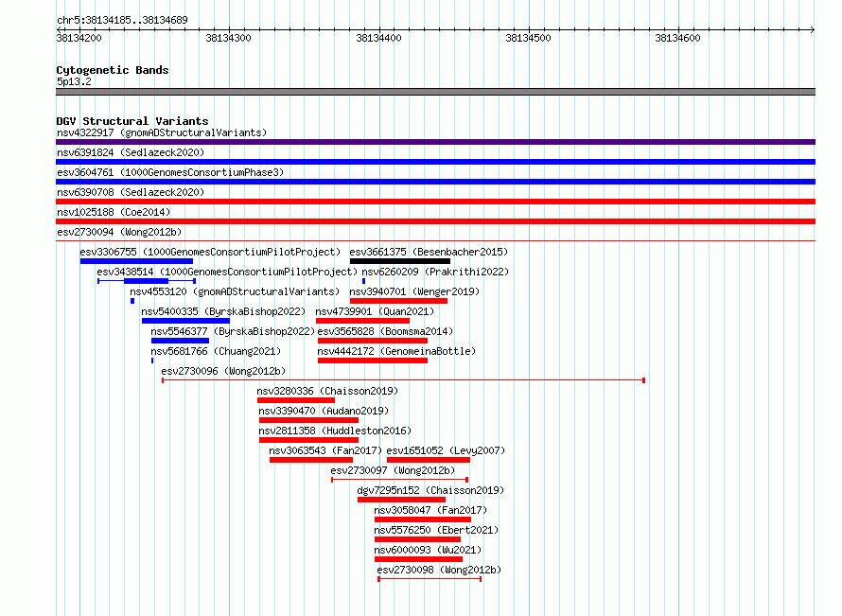842x616 pixels.
Task: Click the nsv3280336 (Chaisson2019) label
Action: click(327, 391)
